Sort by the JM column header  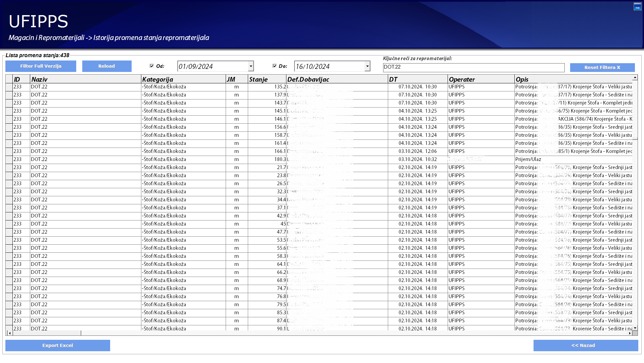pyautogui.click(x=237, y=79)
